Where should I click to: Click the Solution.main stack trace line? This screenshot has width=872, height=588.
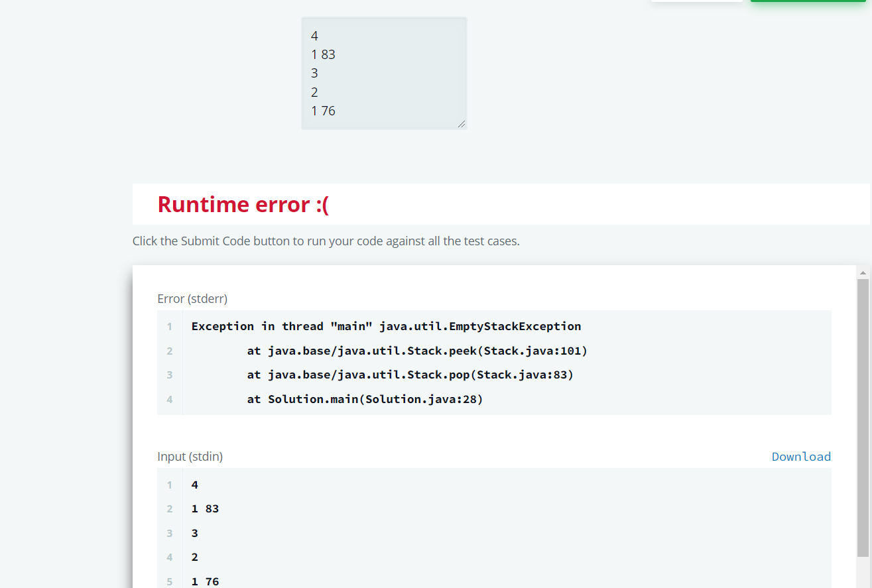point(365,399)
